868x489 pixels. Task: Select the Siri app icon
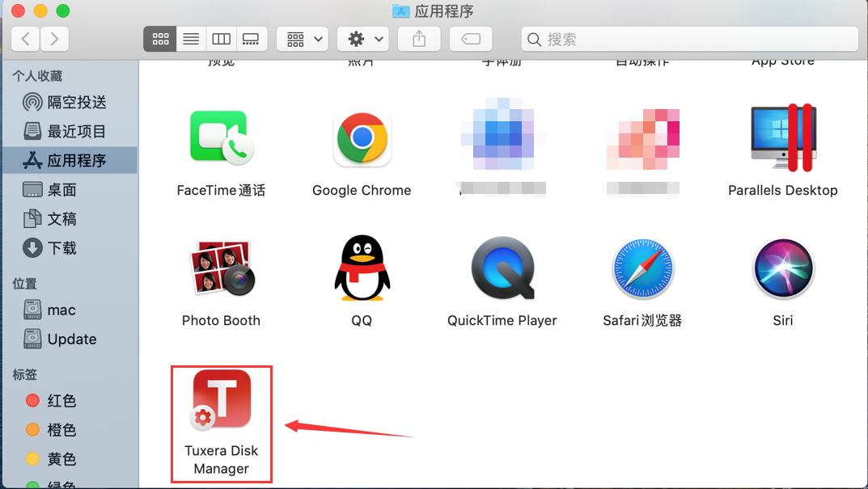tap(782, 270)
